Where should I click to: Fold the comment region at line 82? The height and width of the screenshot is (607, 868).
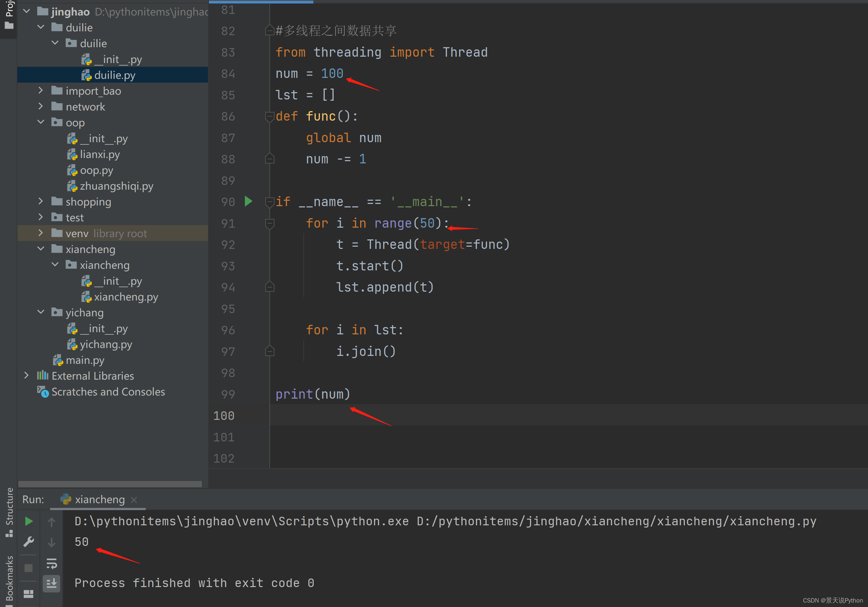270,30
